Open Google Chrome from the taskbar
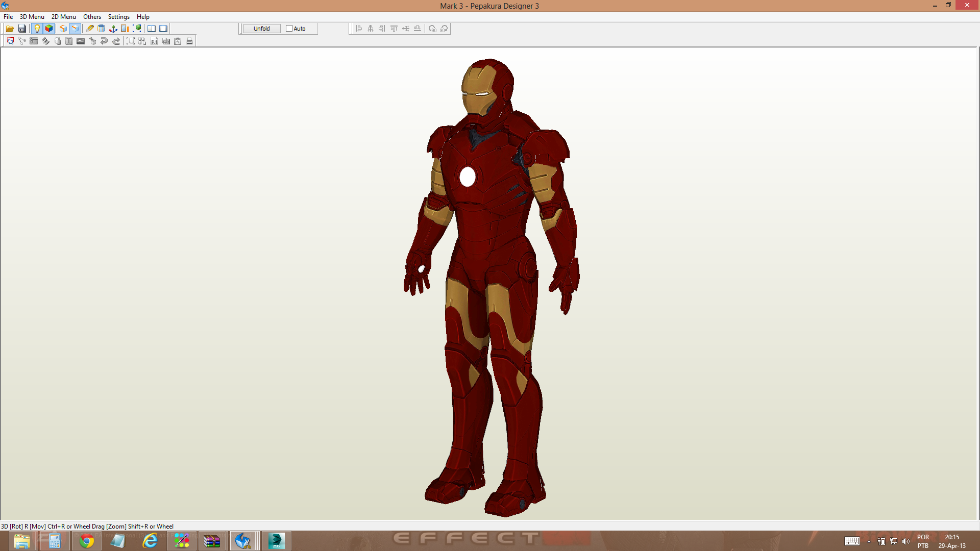 pyautogui.click(x=87, y=541)
